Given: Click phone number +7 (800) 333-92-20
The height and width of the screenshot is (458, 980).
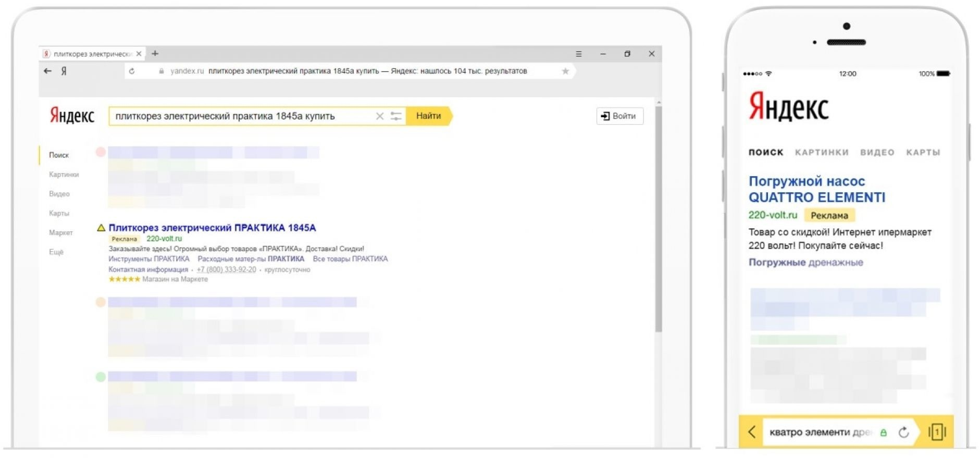Looking at the screenshot, I should point(226,269).
